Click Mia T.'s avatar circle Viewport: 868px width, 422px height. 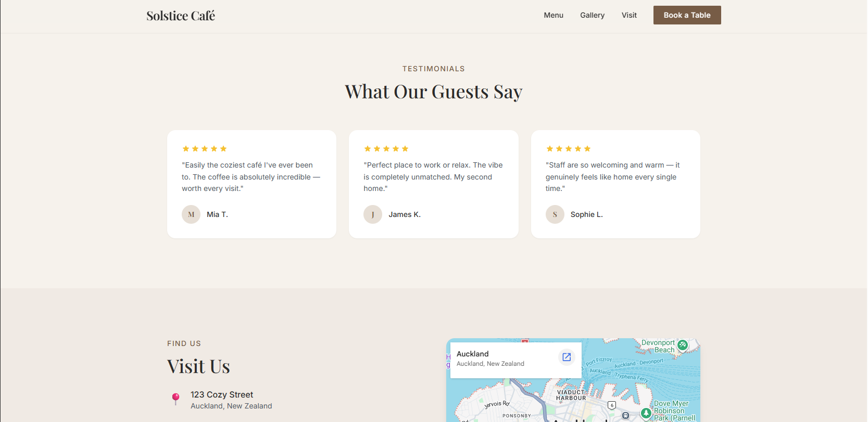(x=191, y=214)
